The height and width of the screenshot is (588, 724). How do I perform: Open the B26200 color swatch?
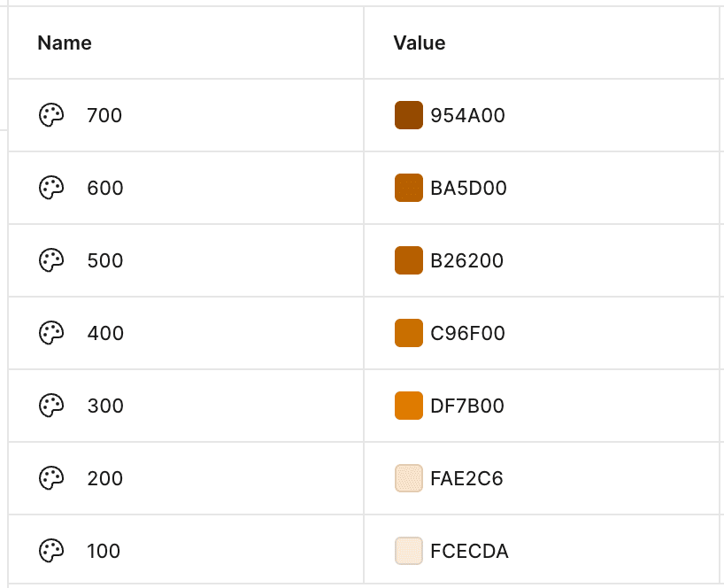point(408,260)
